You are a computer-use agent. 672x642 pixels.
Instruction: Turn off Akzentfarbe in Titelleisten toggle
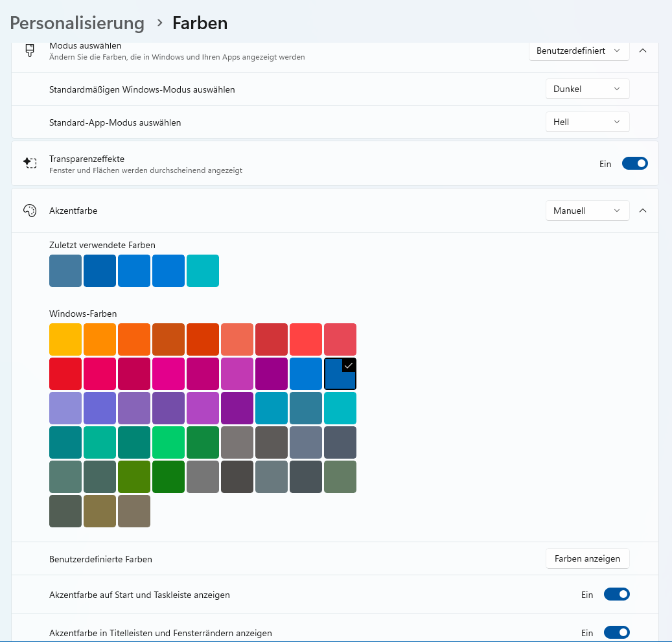(616, 632)
